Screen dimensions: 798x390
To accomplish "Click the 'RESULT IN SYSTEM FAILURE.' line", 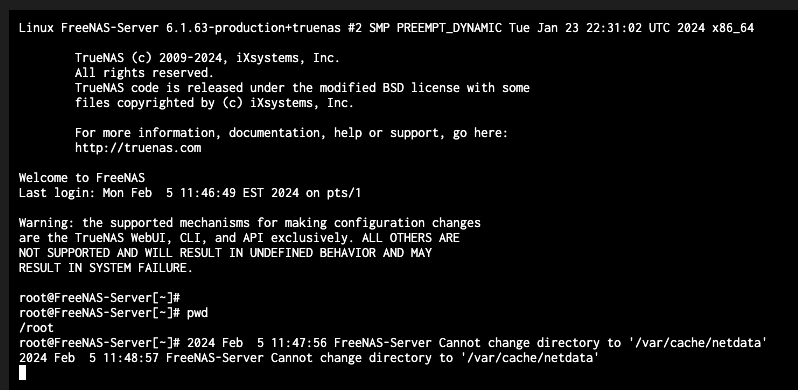I will tap(106, 268).
